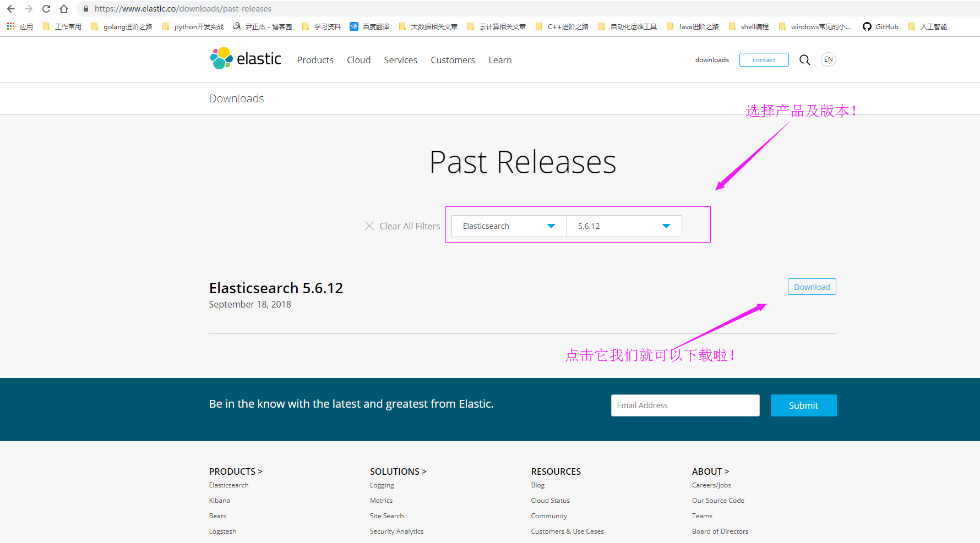Screen dimensions: 980x543
Task: Click the browser forward arrow
Action: point(29,9)
